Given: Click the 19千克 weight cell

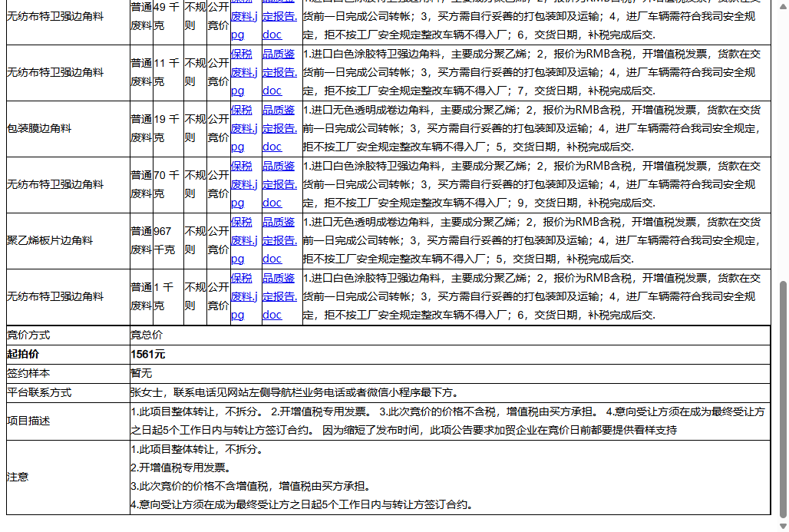Looking at the screenshot, I should click(x=168, y=128).
